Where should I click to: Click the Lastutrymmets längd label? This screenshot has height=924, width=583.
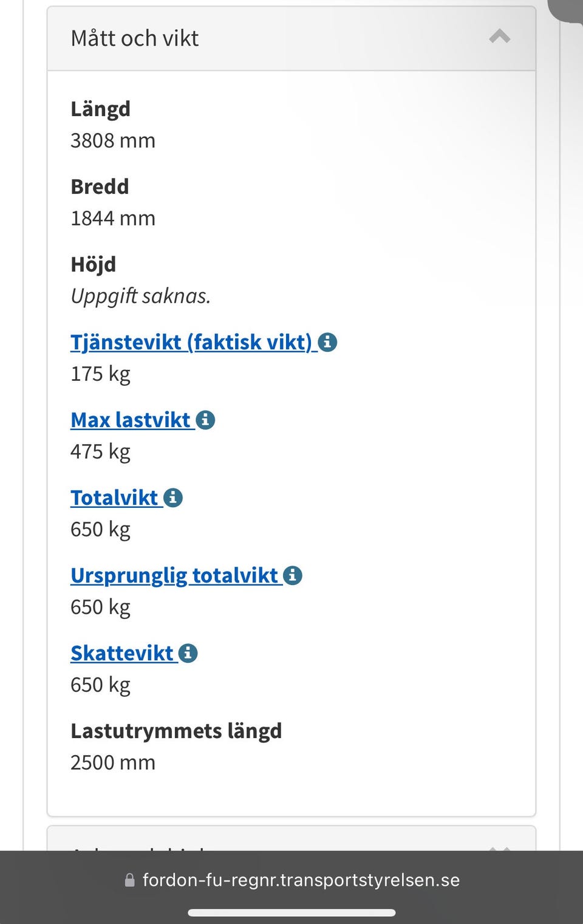[x=176, y=731]
